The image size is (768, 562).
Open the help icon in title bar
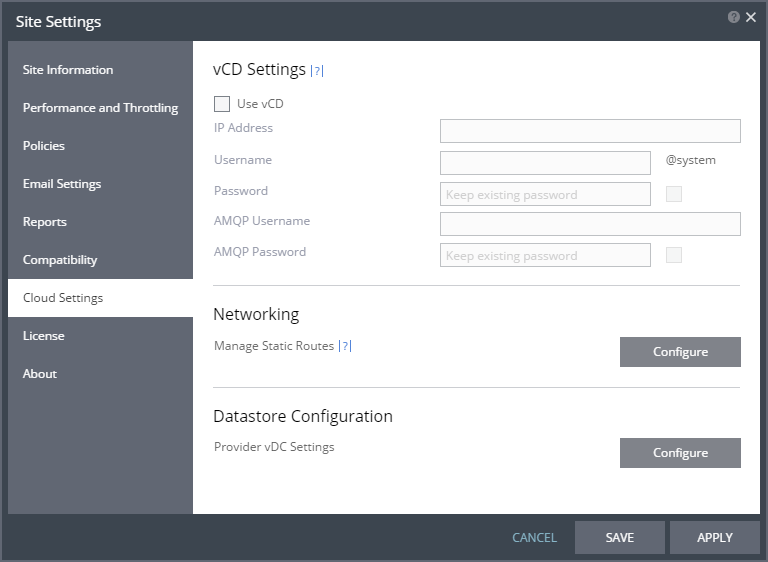coord(733,18)
